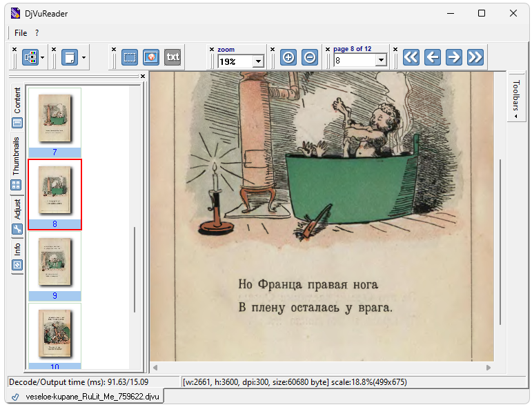Open the page number dropdown
The image size is (532, 407).
380,61
